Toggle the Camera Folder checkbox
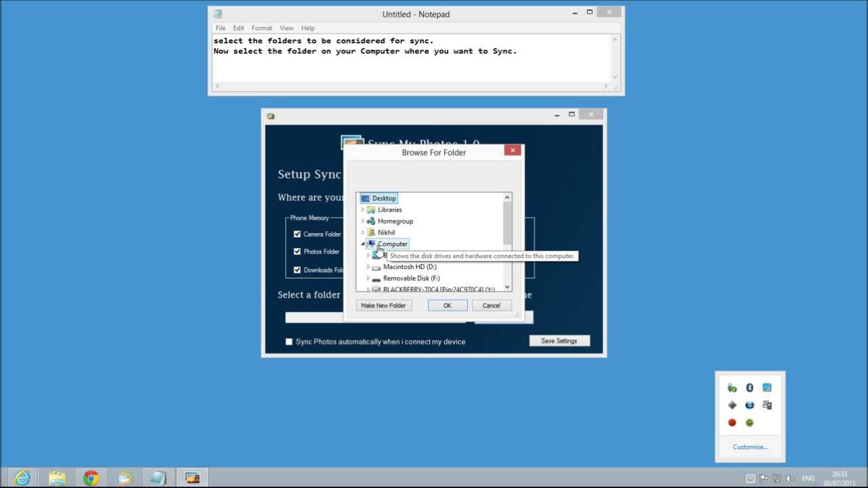 click(297, 234)
